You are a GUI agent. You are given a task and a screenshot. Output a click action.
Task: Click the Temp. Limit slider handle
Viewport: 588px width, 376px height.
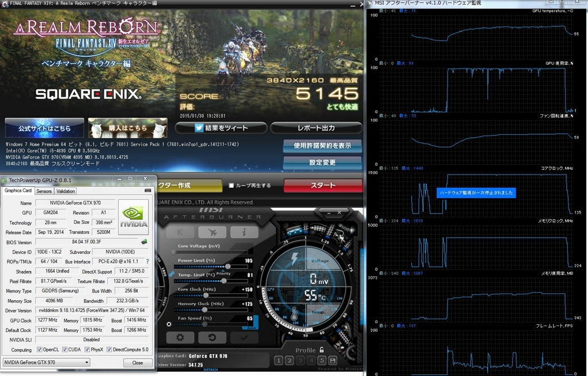coord(224,281)
